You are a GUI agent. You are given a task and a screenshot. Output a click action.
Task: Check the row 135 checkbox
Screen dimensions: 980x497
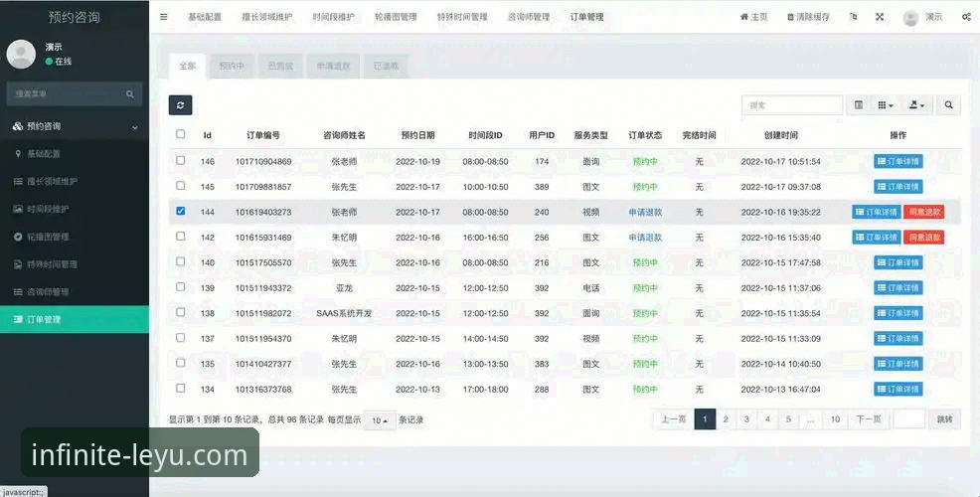[181, 363]
